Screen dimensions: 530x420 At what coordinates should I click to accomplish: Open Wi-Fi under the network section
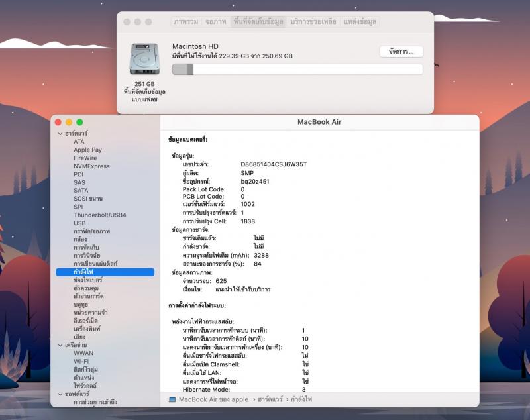(81, 362)
